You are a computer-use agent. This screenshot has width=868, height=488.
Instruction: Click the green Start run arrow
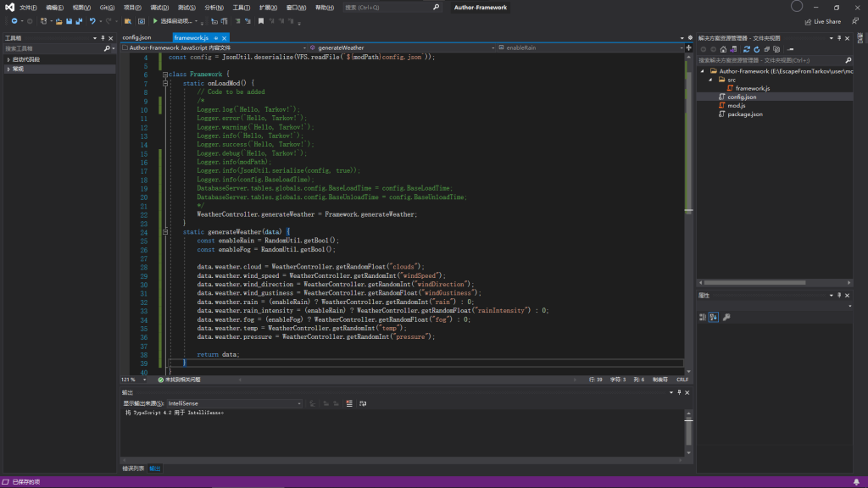pyautogui.click(x=156, y=21)
